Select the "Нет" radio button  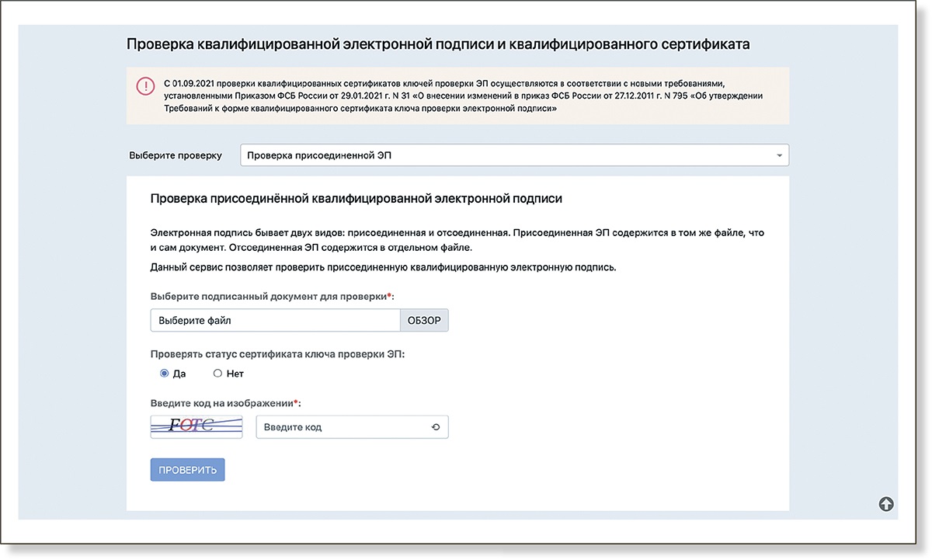click(217, 374)
